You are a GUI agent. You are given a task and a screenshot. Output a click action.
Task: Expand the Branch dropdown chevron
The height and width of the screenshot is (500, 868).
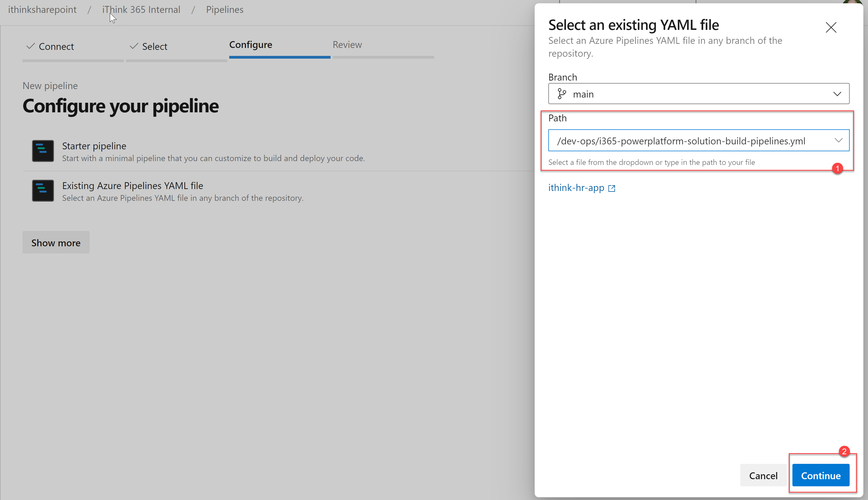point(837,94)
